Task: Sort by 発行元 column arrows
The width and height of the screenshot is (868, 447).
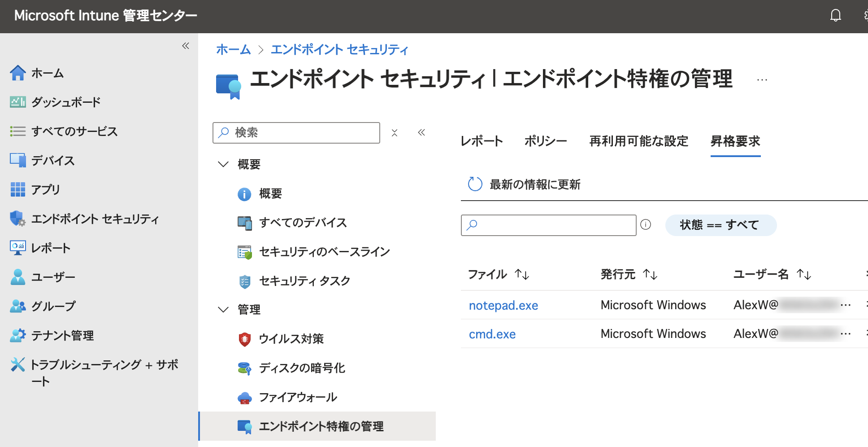Action: click(x=650, y=274)
